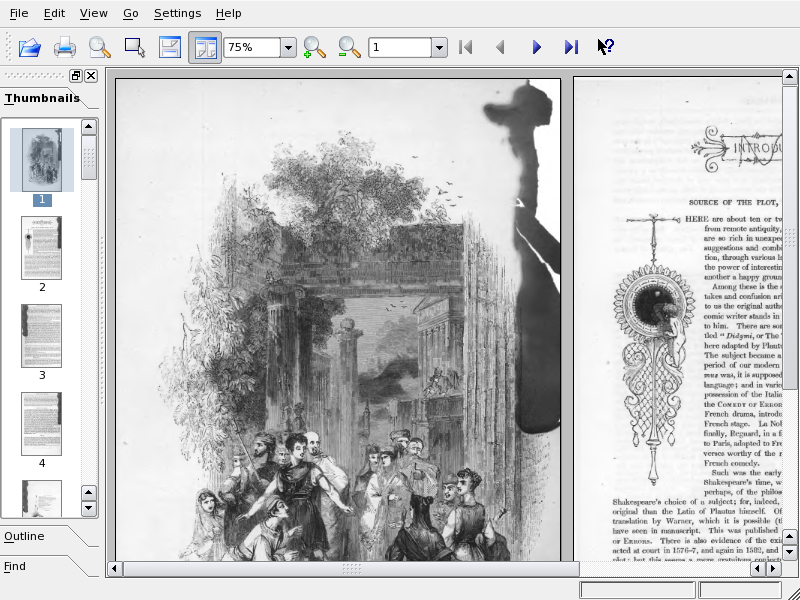Select page 3 thumbnail
800x600 pixels.
click(41, 336)
